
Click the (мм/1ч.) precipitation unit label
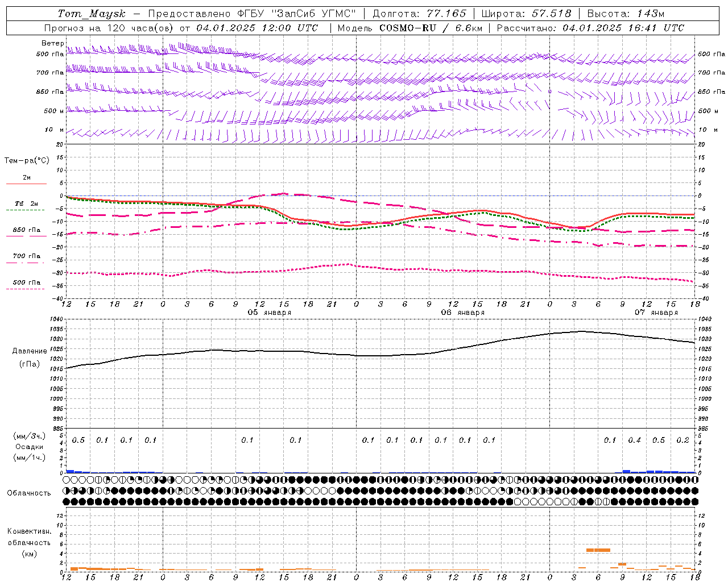[x=30, y=458]
